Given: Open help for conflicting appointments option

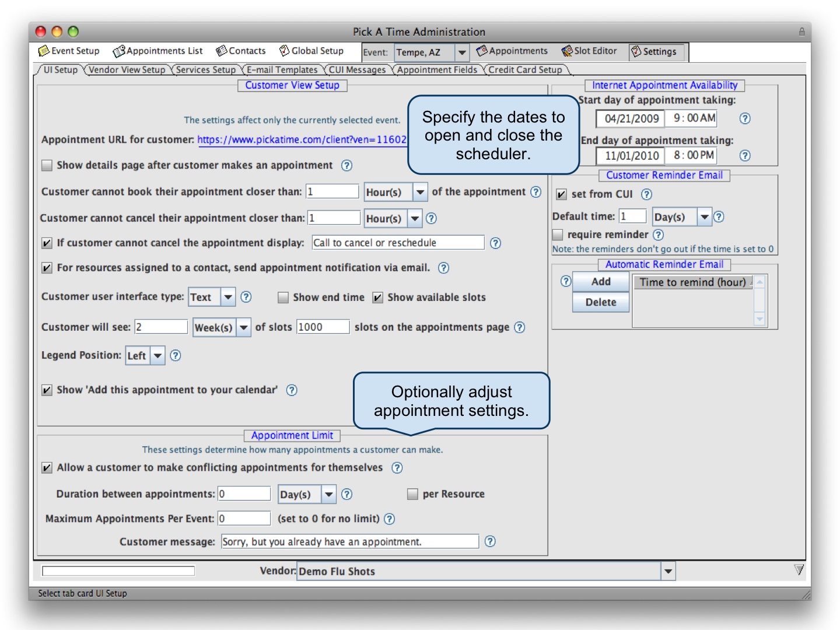Looking at the screenshot, I should 397,468.
